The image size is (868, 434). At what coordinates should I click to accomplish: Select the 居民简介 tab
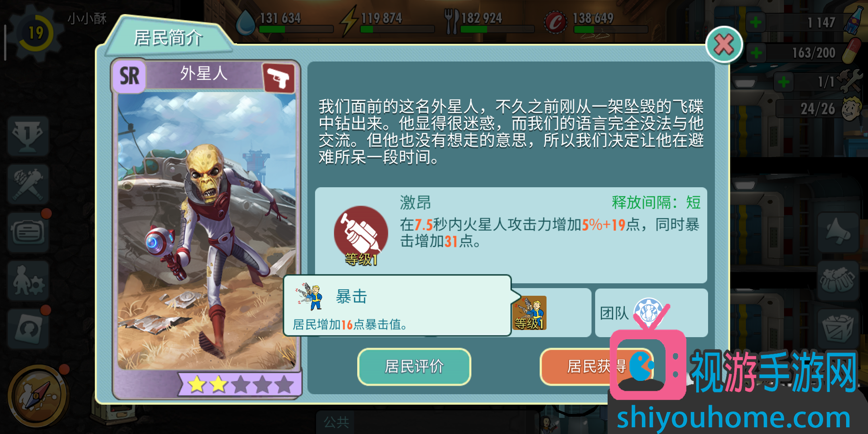(168, 38)
